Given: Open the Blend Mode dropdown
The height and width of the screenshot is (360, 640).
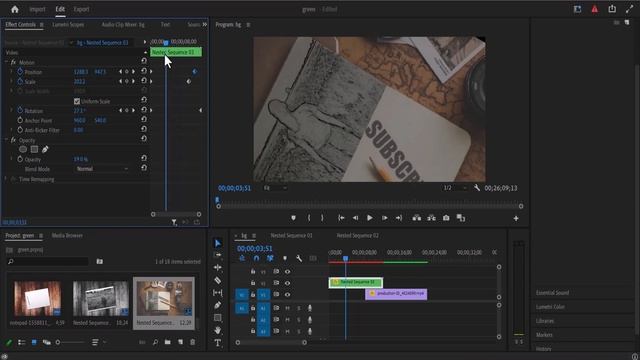Looking at the screenshot, I should tap(102, 169).
